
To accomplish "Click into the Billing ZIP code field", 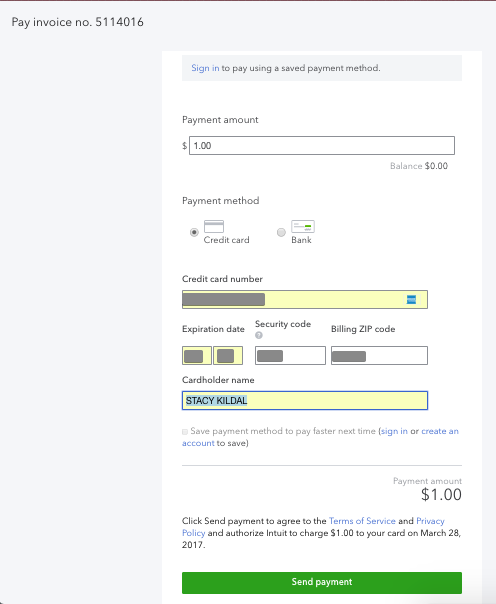I will [379, 356].
